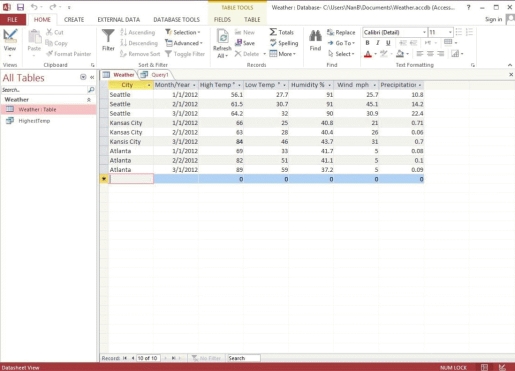Click the Save record icon
Viewport: 515px width, 371px height.
[238, 43]
